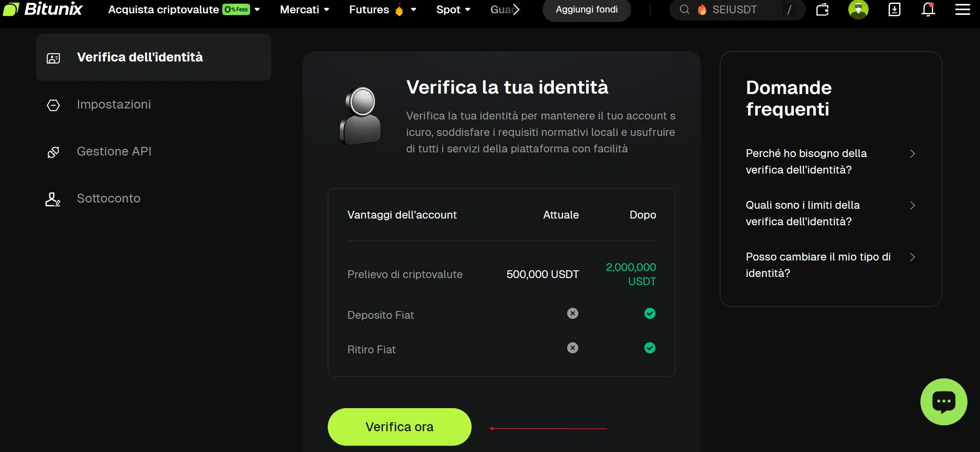Click the Impostazioni settings icon

(x=53, y=105)
